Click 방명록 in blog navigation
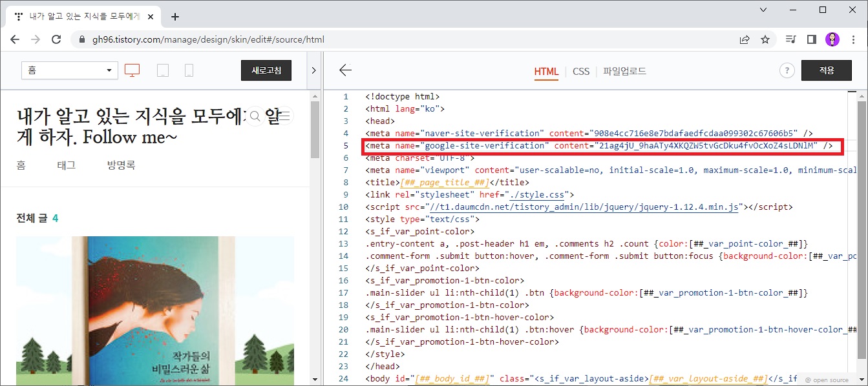 (121, 165)
